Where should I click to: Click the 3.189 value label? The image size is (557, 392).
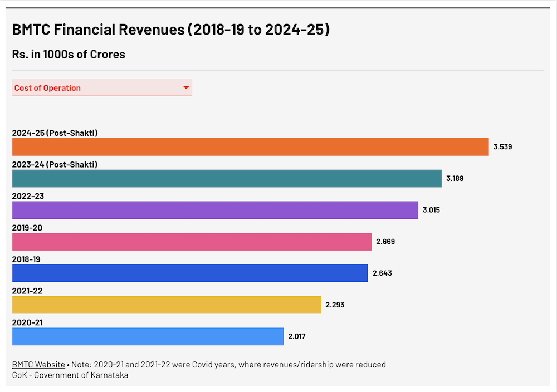(455, 179)
